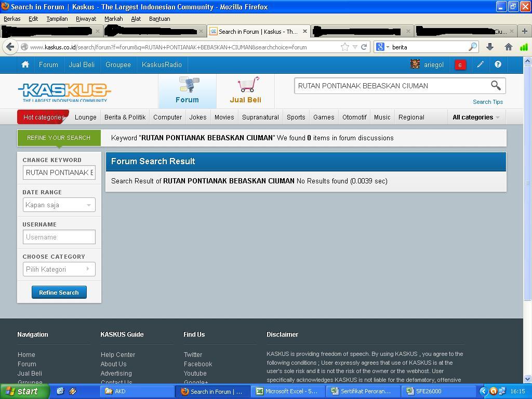Click the Refine Search button
532x399 pixels.
(59, 292)
